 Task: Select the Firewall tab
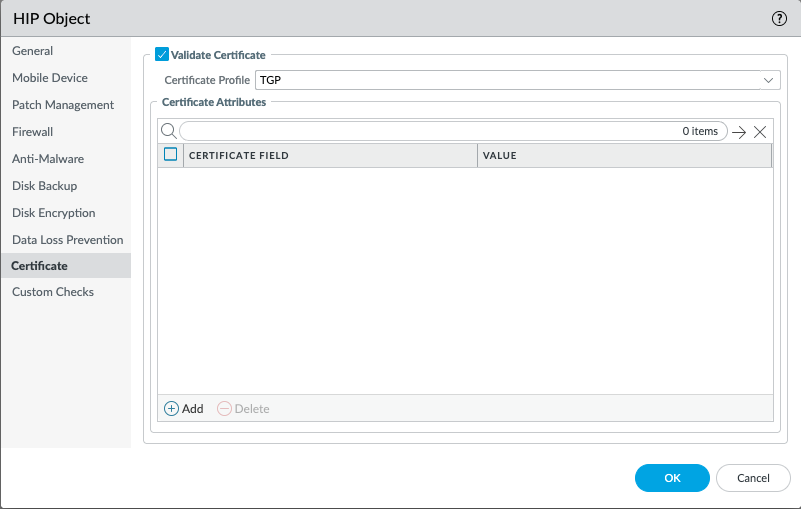pos(33,132)
